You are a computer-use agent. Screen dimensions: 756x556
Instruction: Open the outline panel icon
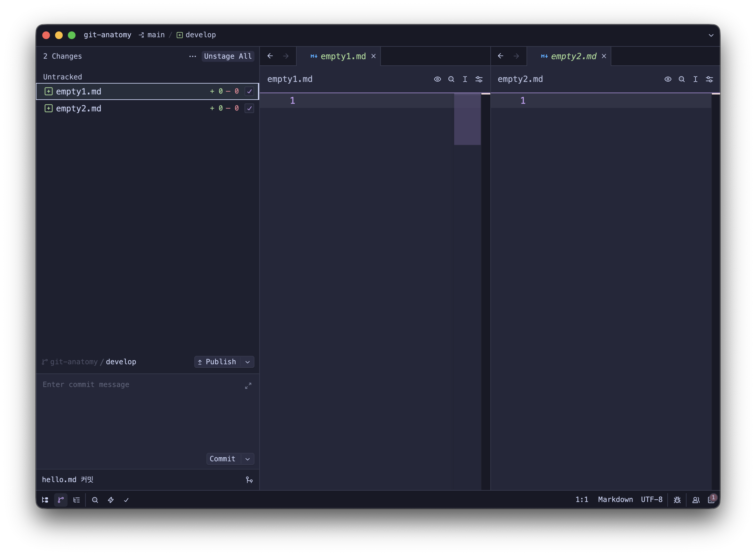pyautogui.click(x=77, y=500)
